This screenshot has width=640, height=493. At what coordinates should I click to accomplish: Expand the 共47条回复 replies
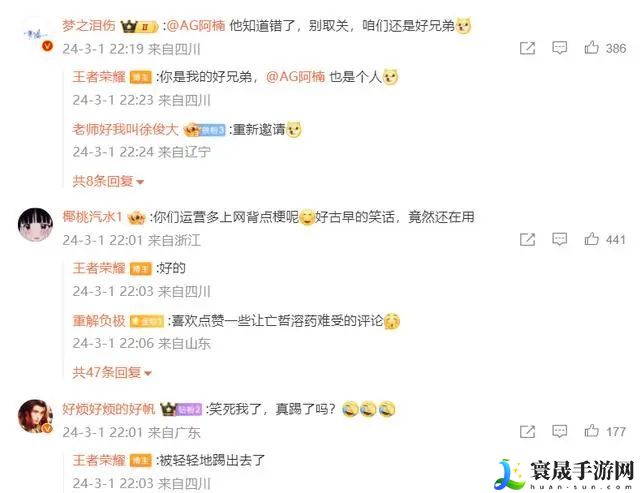112,372
